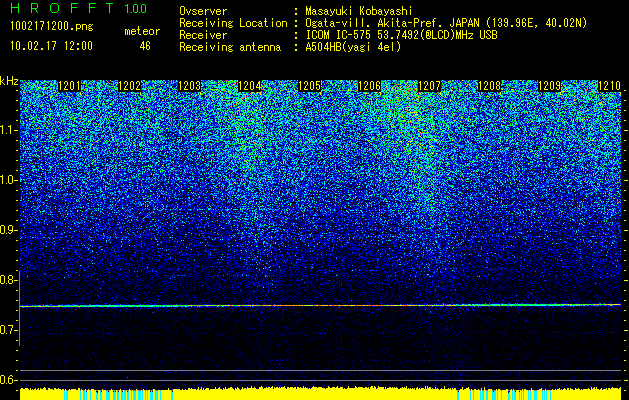The image size is (629, 400).
Task: Click the 0.6 frequency axis label
Action: (x=8, y=380)
